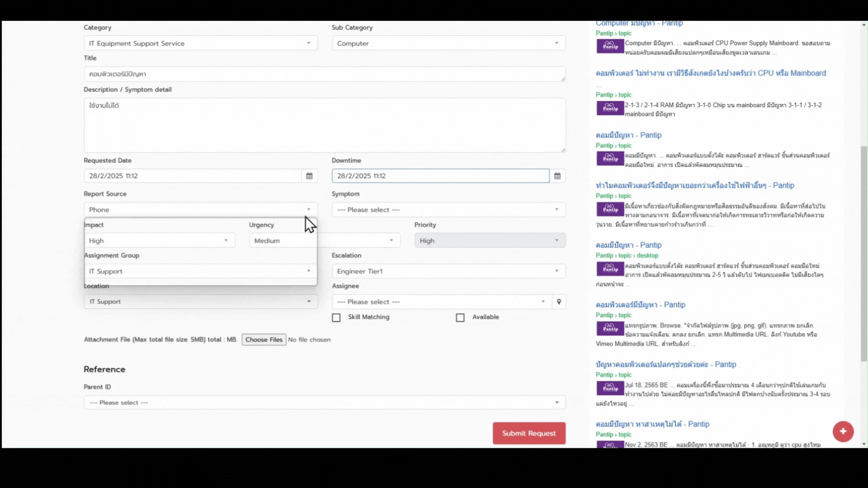
Task: Open the Assignment Group dropdown showing IT Support
Action: tap(200, 271)
